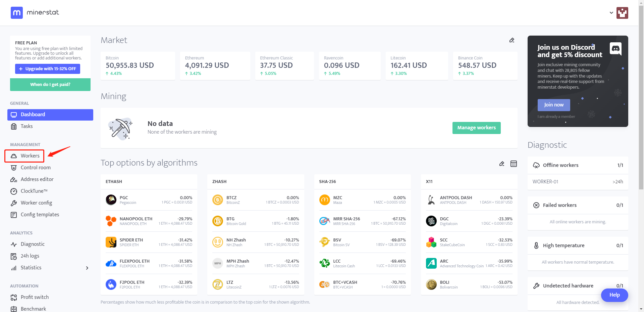Click the Failed workers X circle icon
Screen dimensions: 644x312
coord(536,205)
